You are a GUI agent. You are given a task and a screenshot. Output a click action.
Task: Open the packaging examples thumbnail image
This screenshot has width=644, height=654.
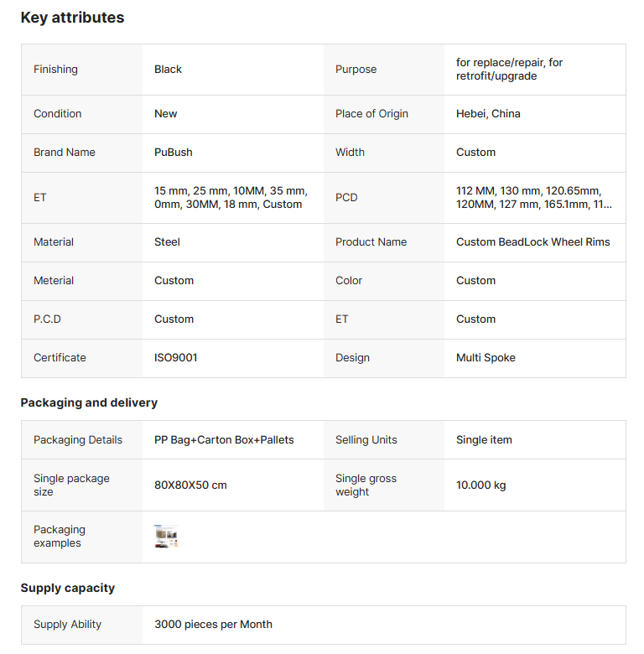pyautogui.click(x=166, y=537)
